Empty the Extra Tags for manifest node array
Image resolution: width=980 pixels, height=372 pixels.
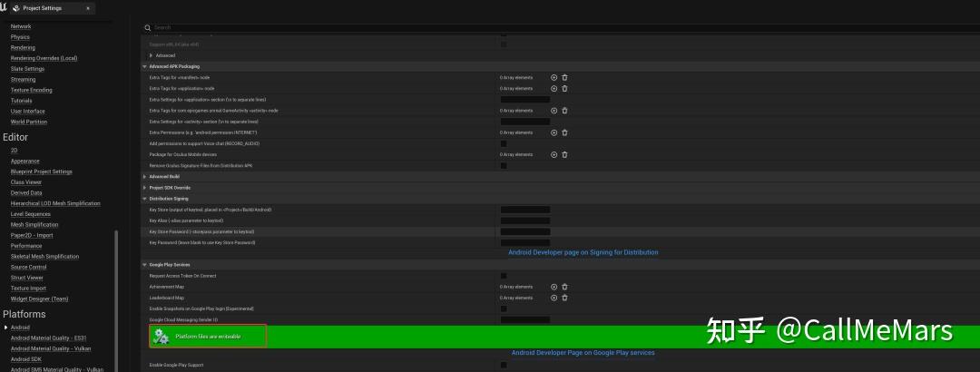[564, 77]
